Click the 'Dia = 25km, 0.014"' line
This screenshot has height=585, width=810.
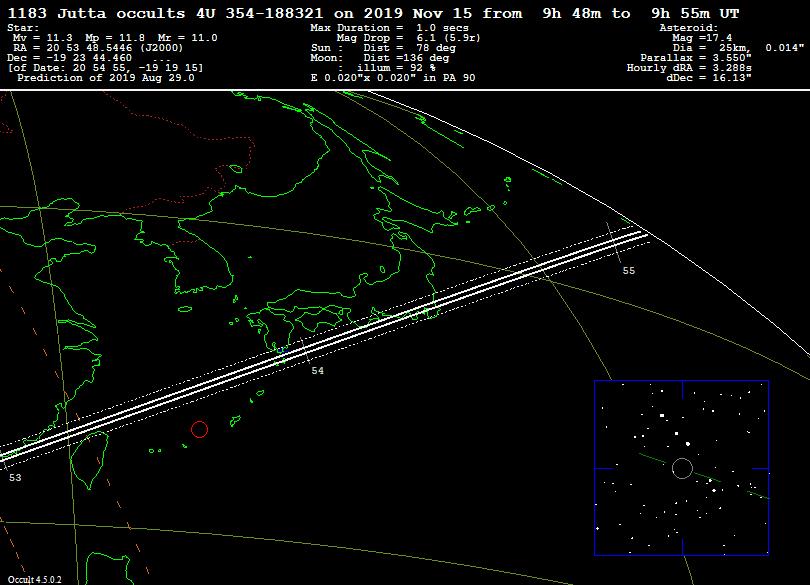(x=738, y=48)
